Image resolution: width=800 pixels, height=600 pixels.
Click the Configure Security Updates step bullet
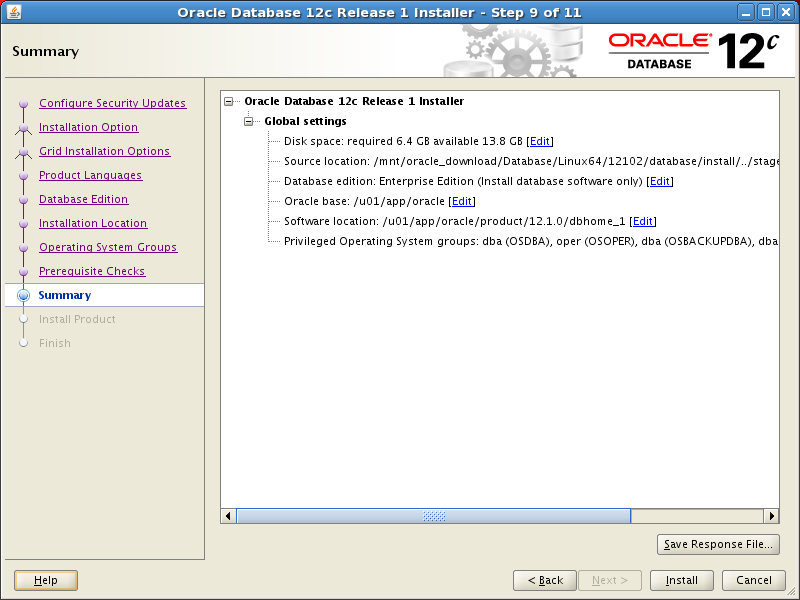23,104
